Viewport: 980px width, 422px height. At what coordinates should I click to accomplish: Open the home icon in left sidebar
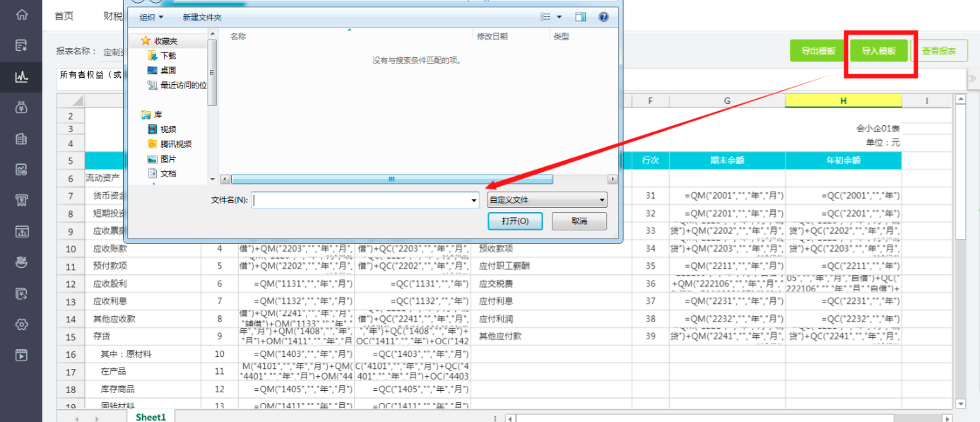click(22, 15)
